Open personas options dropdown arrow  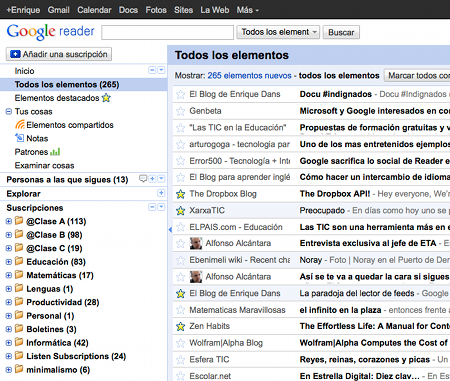coord(161,179)
